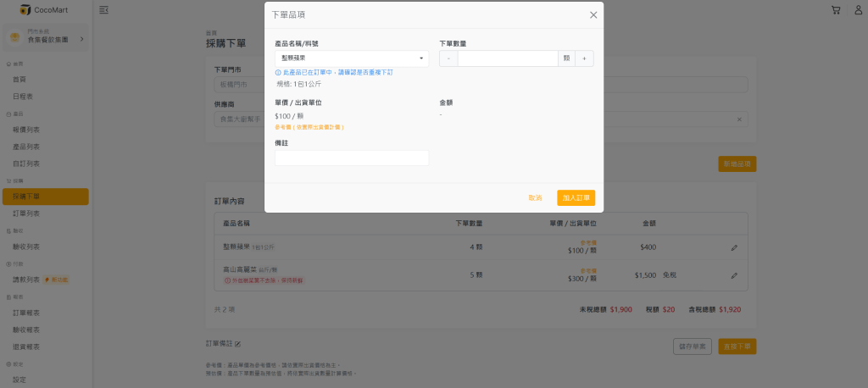Click the 首頁 breadcrumb link
The width and height of the screenshot is (868, 388).
coord(211,33)
